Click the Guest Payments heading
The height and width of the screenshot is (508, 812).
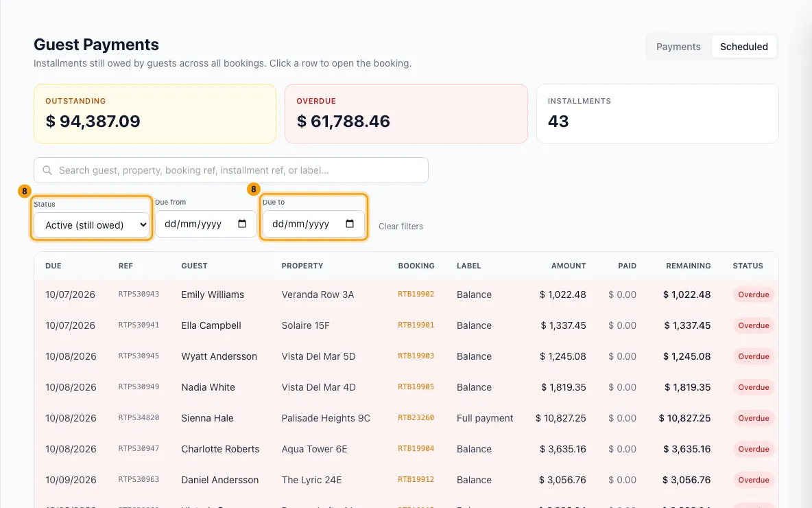click(96, 45)
